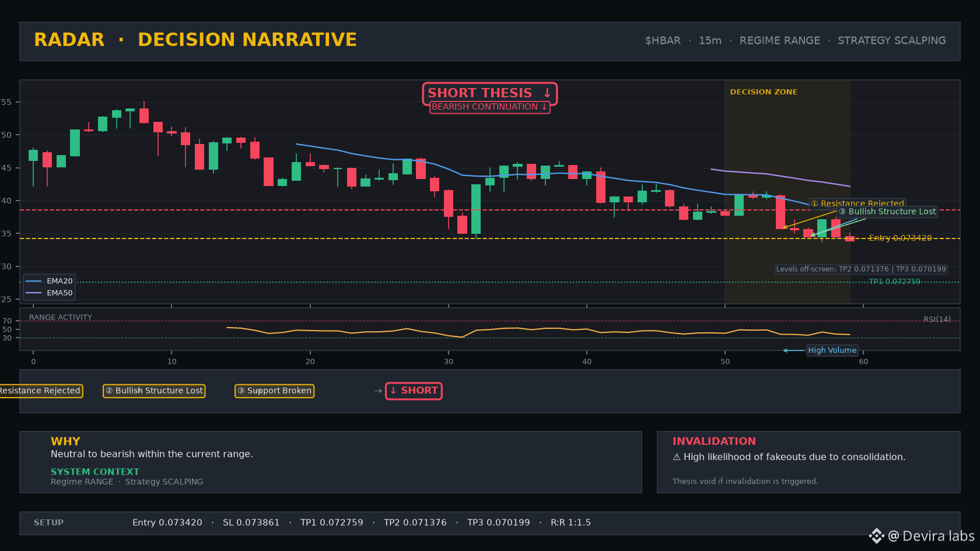This screenshot has height=551, width=980.
Task: Select the High Volume annotation label
Action: click(832, 350)
